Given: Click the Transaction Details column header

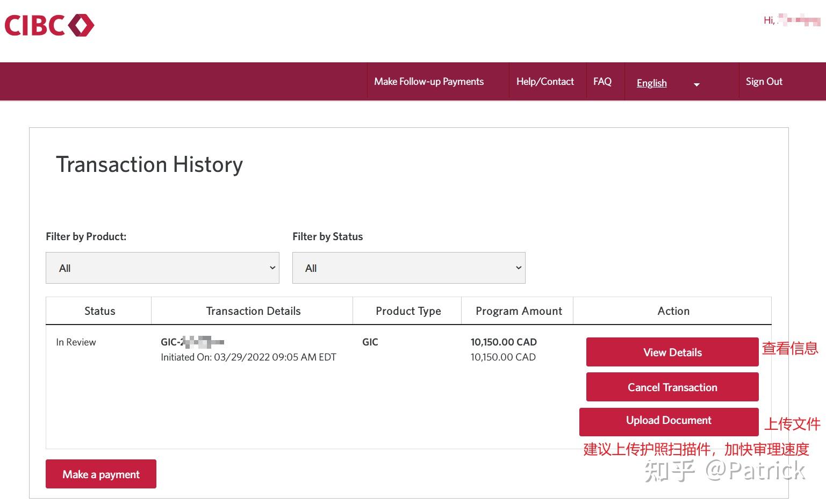Looking at the screenshot, I should (253, 311).
